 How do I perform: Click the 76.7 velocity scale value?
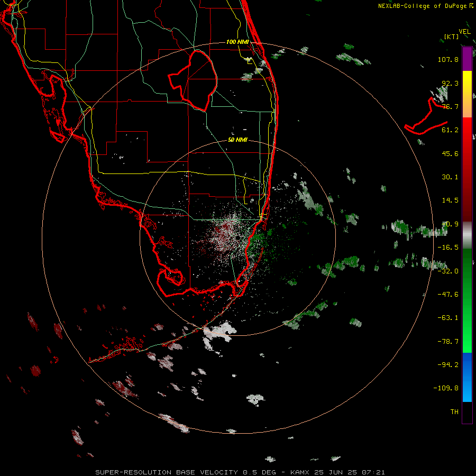[x=450, y=106]
